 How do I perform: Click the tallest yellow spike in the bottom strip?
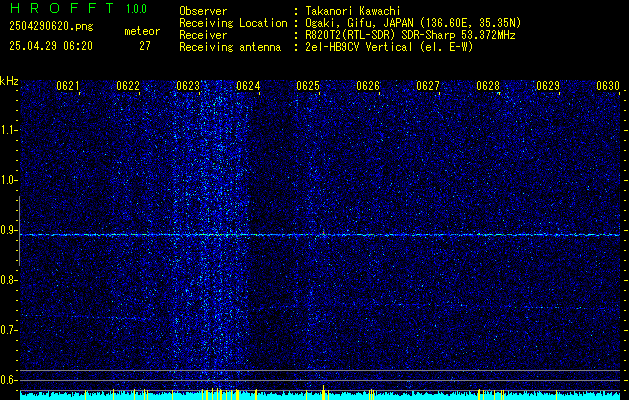(x=323, y=392)
